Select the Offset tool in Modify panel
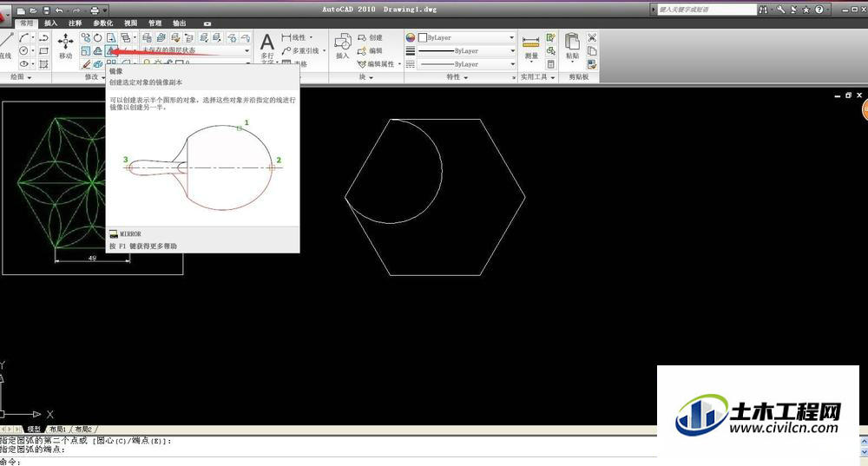This screenshot has height=466, width=868. click(x=98, y=51)
